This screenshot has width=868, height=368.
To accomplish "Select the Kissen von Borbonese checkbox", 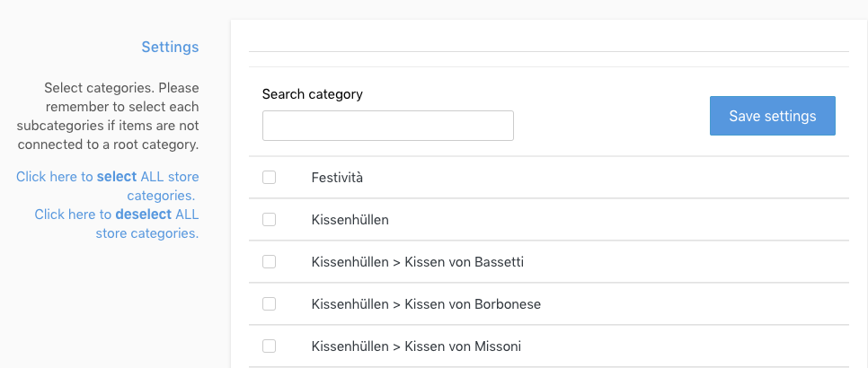I will 269,304.
